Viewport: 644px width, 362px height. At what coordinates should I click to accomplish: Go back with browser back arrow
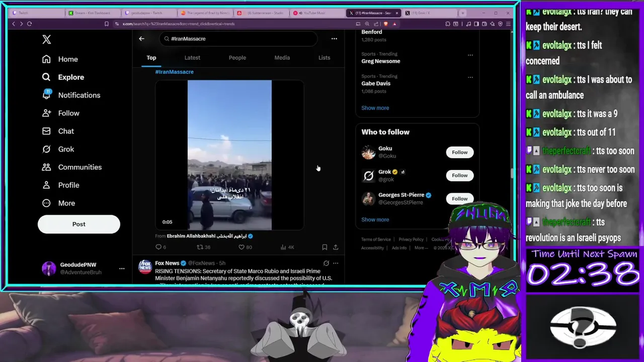pyautogui.click(x=14, y=24)
